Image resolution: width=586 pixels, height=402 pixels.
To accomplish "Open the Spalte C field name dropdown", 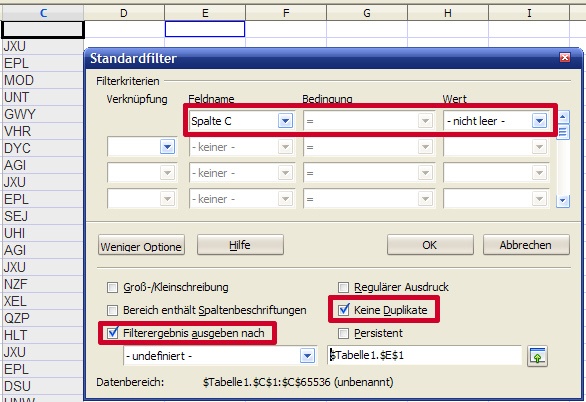I will click(285, 121).
